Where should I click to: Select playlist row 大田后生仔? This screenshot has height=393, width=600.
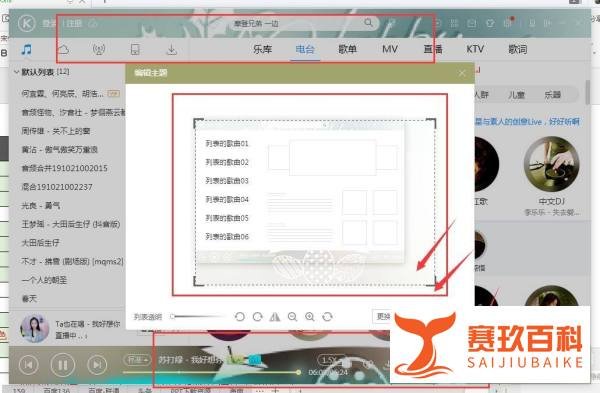41,243
